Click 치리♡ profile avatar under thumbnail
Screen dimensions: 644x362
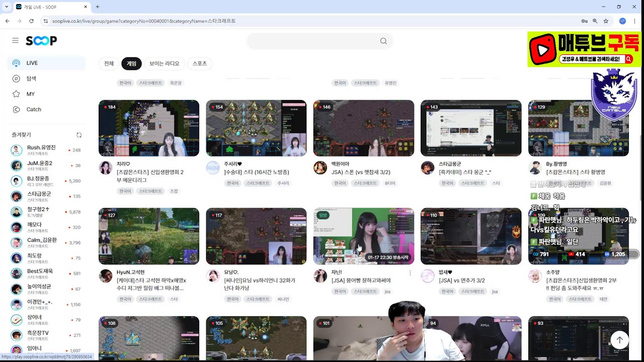(106, 168)
